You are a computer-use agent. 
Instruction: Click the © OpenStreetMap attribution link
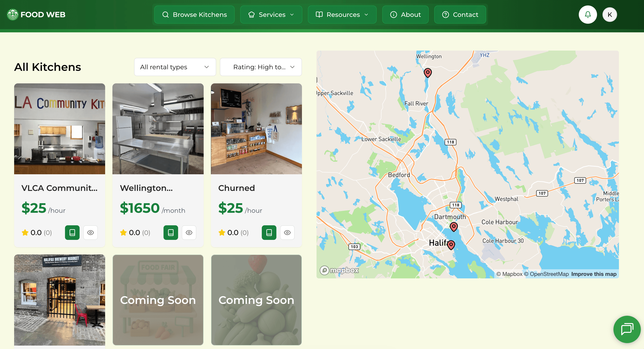[x=546, y=274]
